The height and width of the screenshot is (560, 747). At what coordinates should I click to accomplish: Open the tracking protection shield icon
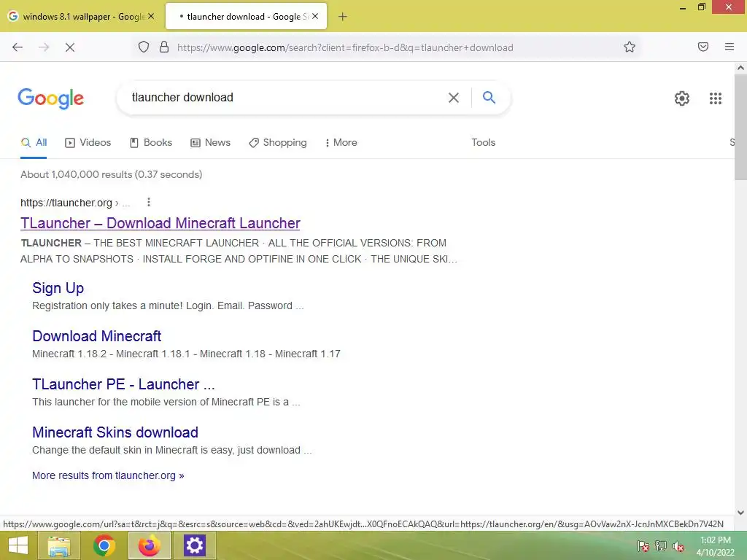point(144,47)
